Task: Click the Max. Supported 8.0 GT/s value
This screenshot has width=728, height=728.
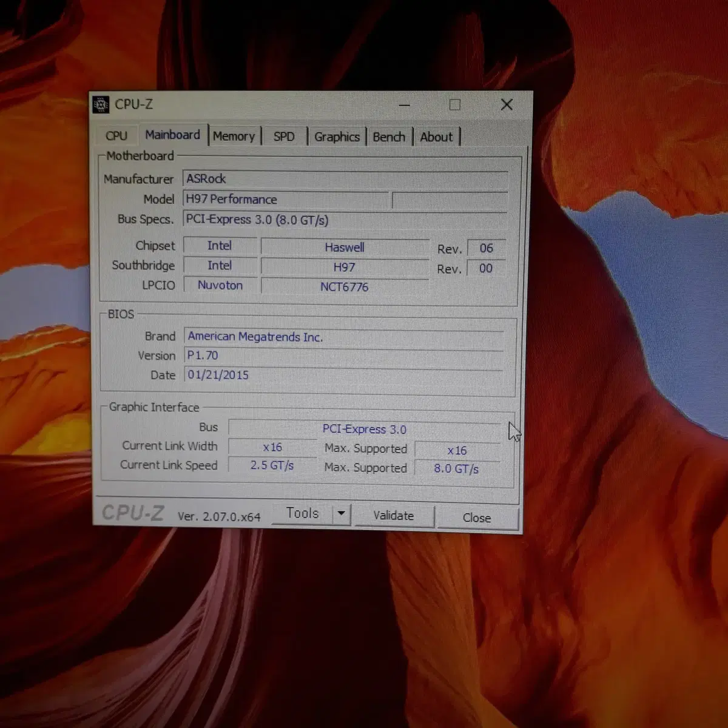Action: [457, 468]
